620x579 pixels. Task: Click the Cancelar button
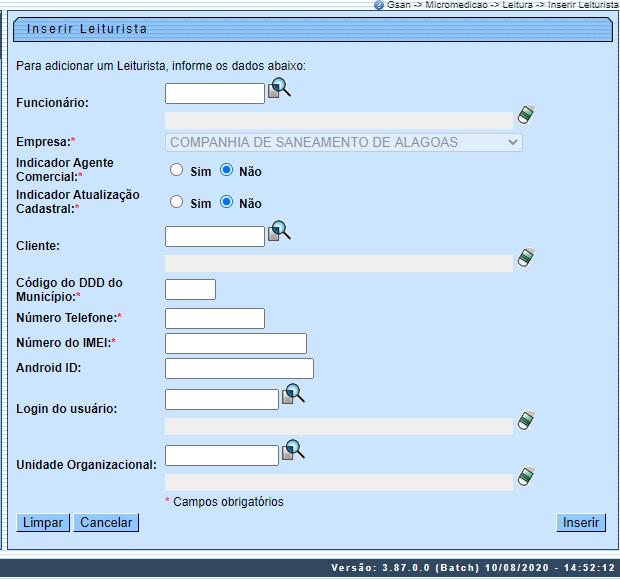point(106,523)
